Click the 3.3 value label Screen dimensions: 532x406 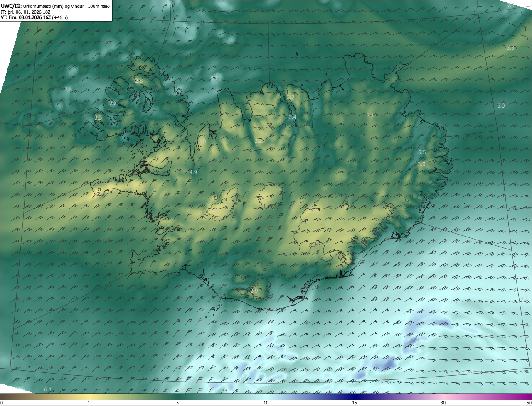pyautogui.click(x=511, y=48)
